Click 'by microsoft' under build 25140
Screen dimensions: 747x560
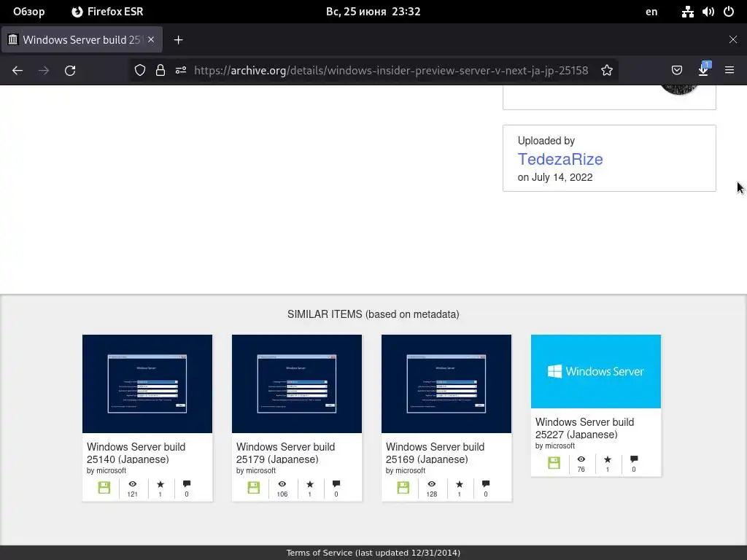[x=107, y=470]
